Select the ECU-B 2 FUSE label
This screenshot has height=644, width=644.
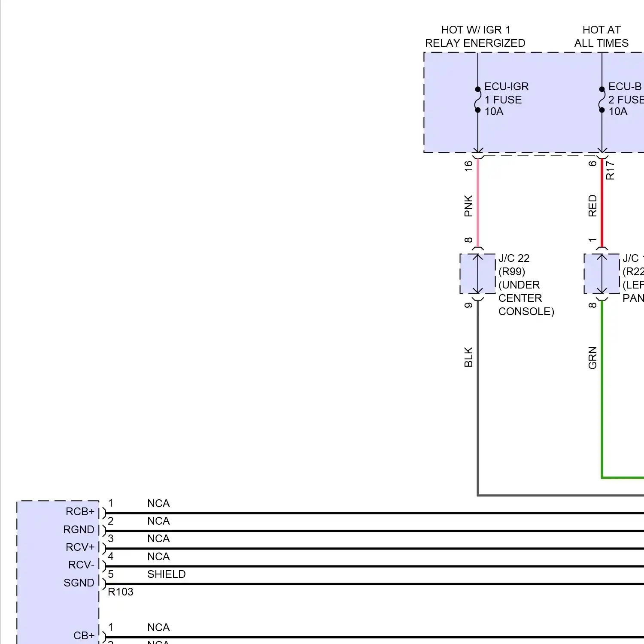[626, 93]
